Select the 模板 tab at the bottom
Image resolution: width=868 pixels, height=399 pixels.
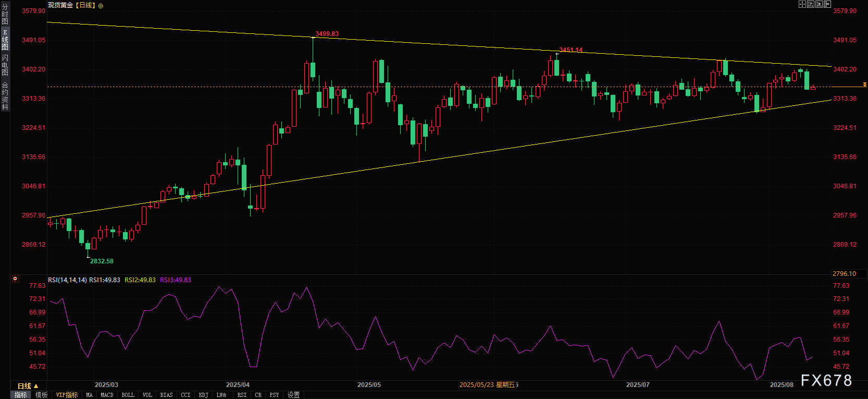[42, 395]
